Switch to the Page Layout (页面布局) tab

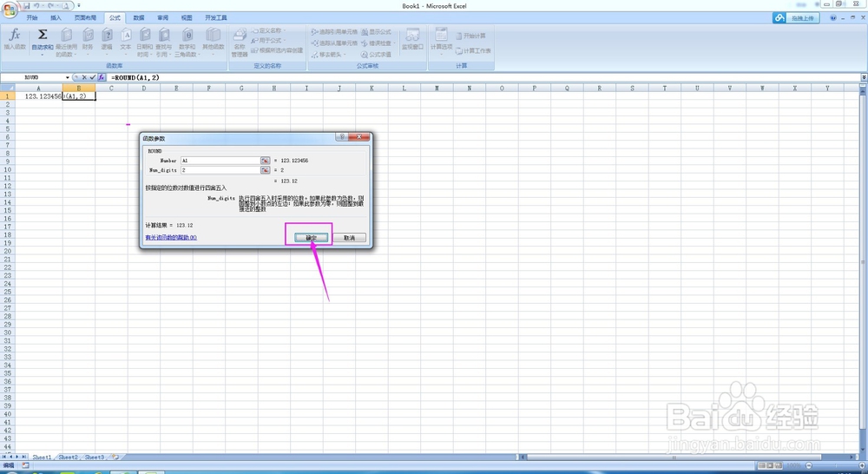85,17
